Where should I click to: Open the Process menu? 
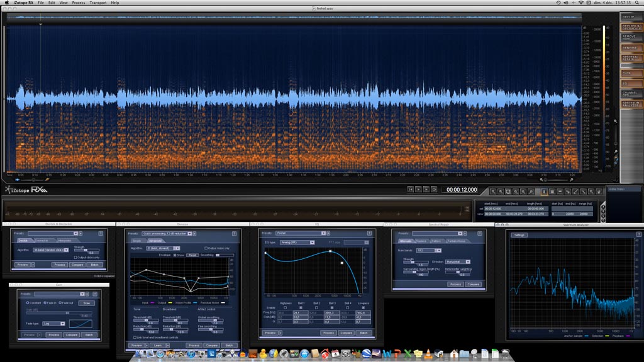tap(78, 3)
